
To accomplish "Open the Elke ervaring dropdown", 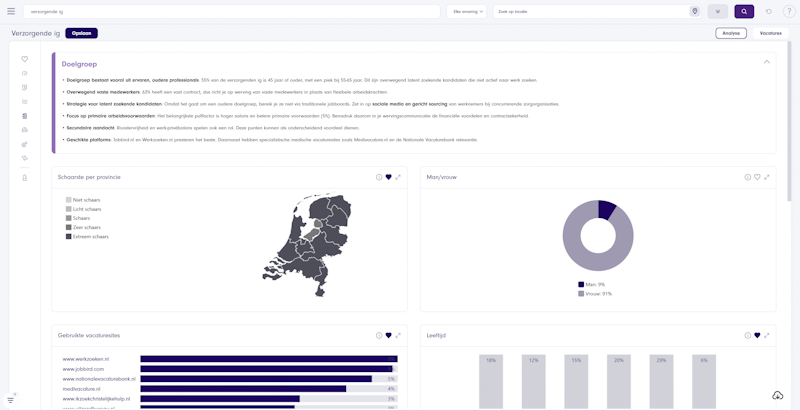I will 466,11.
